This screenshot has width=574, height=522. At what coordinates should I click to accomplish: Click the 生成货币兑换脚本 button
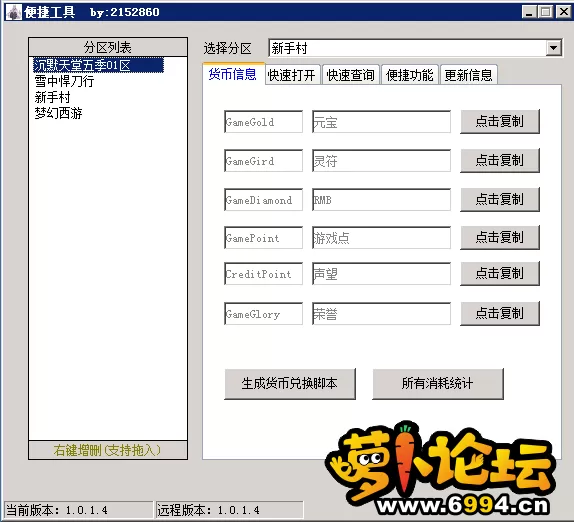[290, 384]
